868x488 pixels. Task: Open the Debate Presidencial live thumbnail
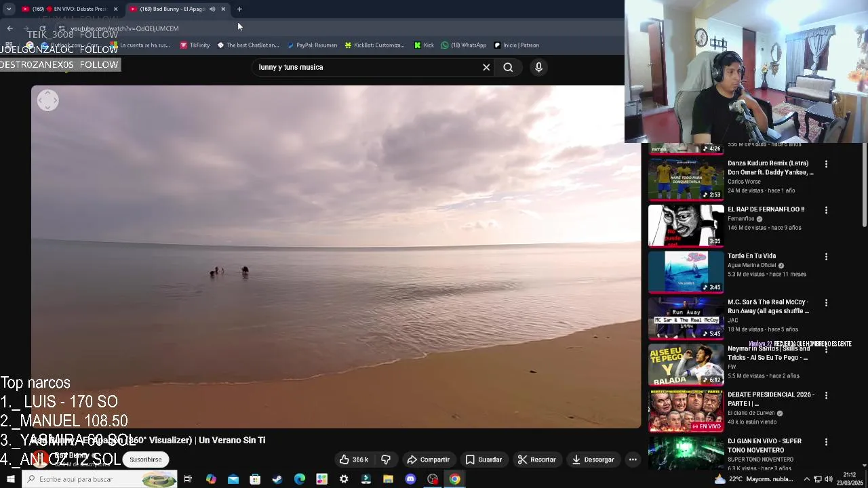pyautogui.click(x=686, y=411)
